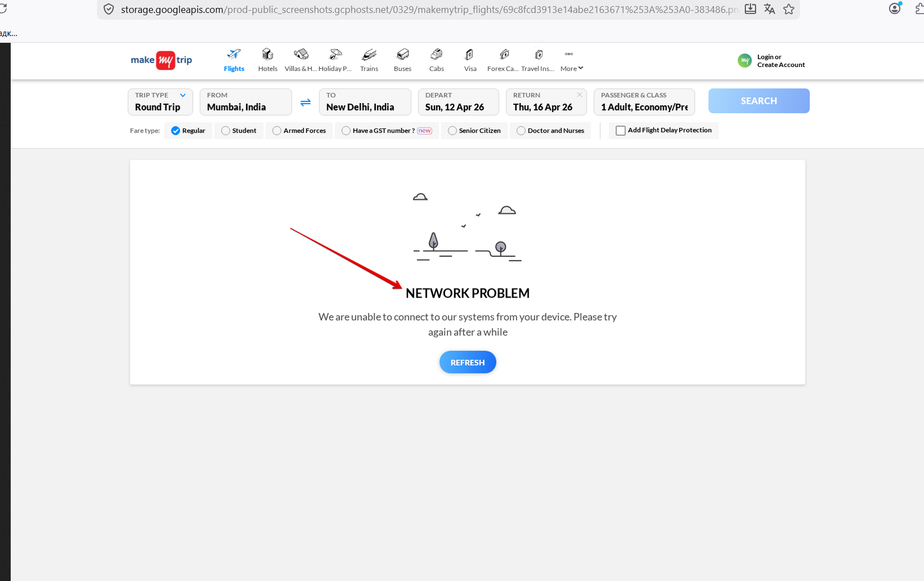Open the Visa section icon
Image resolution: width=924 pixels, height=581 pixels.
(469, 55)
